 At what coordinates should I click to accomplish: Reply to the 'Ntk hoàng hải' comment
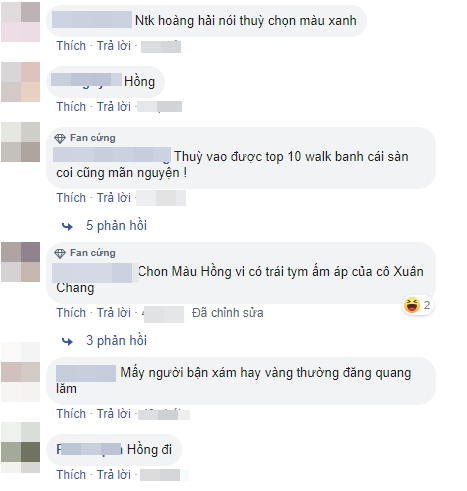click(x=114, y=46)
